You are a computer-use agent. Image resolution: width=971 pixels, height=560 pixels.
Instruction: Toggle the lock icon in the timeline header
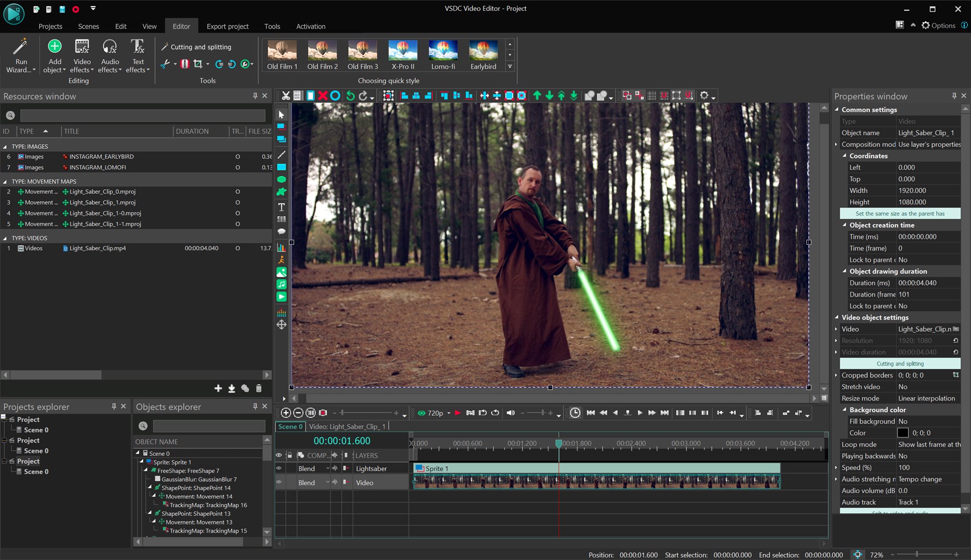click(x=290, y=455)
